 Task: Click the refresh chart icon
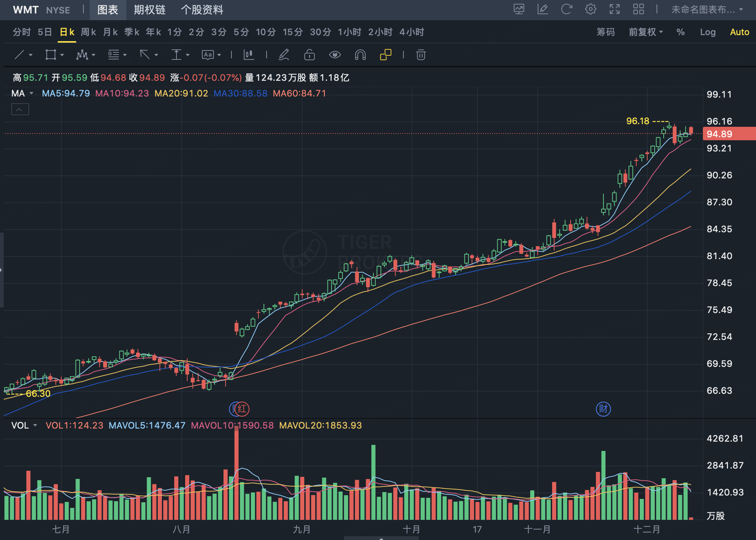point(566,9)
